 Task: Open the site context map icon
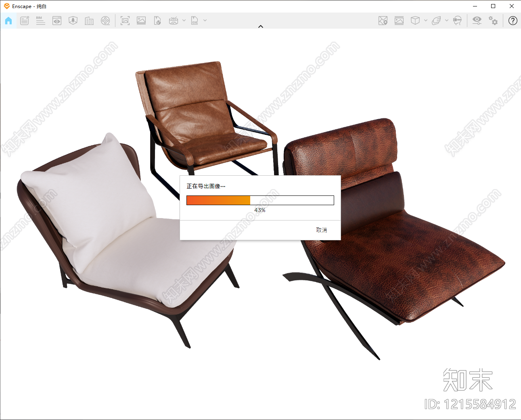73,21
